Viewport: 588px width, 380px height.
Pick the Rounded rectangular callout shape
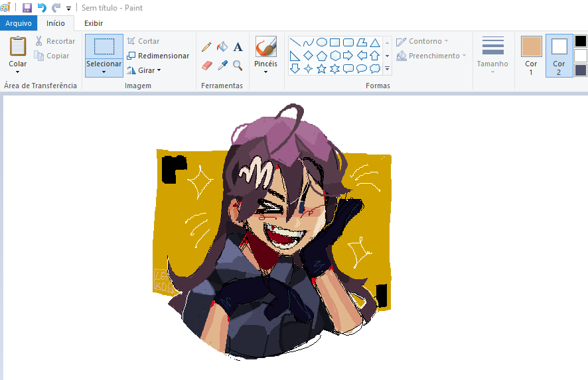pos(348,68)
